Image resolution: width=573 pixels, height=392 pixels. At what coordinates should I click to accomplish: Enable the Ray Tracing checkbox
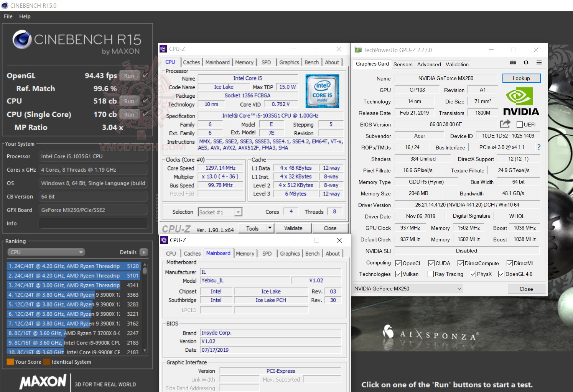(431, 274)
